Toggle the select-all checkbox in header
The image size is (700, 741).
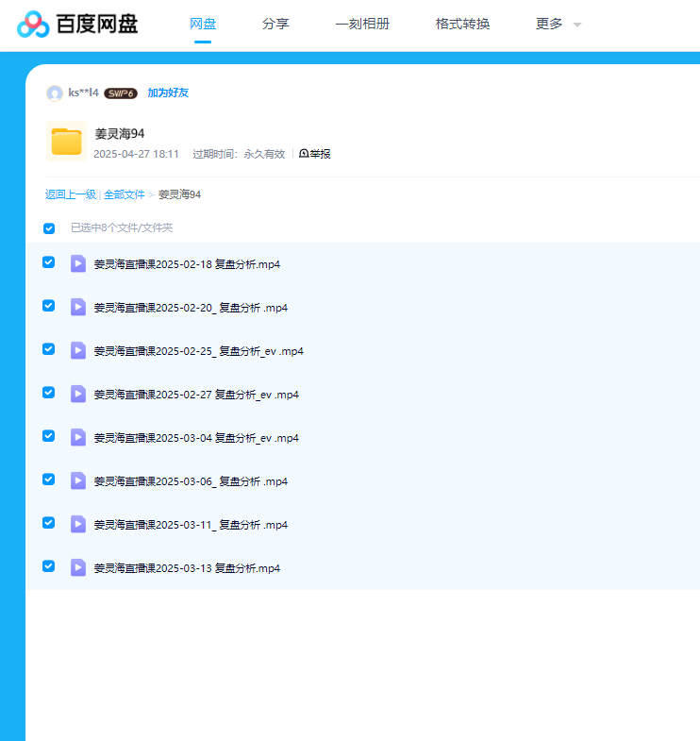tap(49, 228)
